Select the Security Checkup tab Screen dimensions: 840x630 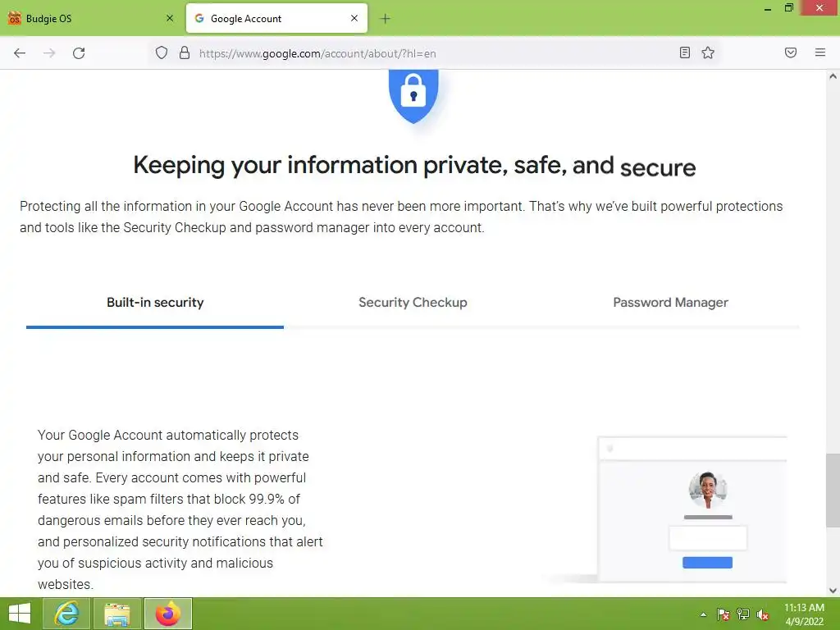[x=413, y=303]
